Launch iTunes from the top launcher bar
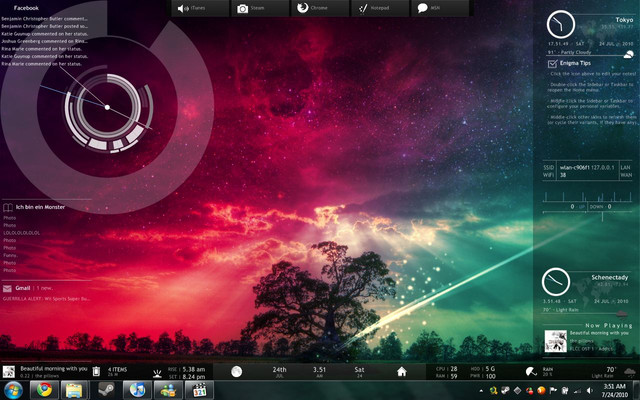This screenshot has width=640, height=400. [x=200, y=8]
